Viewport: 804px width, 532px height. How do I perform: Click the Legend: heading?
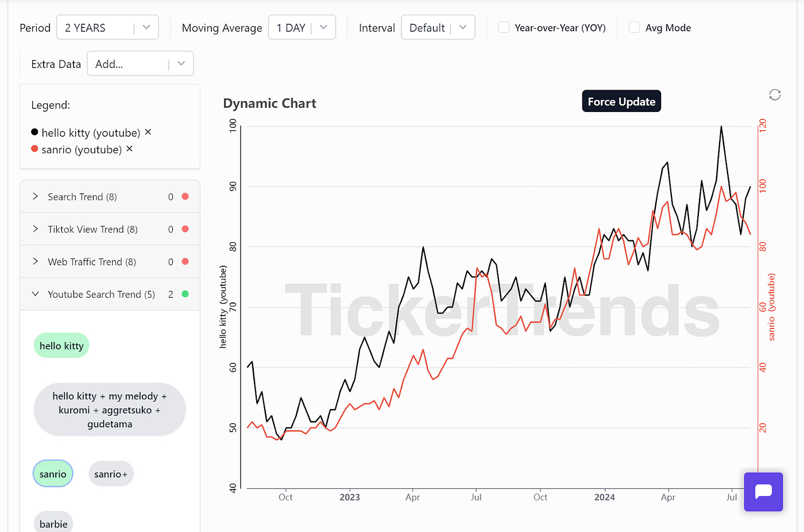click(51, 105)
